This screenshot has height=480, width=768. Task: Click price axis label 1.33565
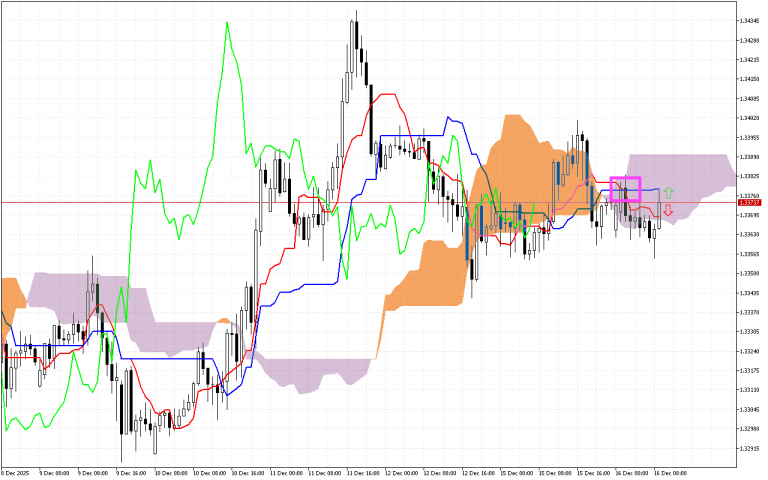point(750,254)
